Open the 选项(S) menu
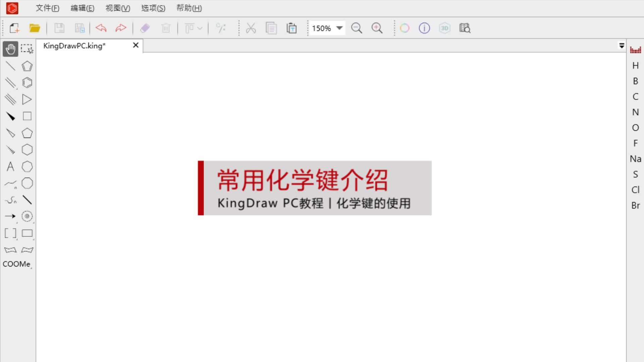This screenshot has height=362, width=644. pos(153,8)
